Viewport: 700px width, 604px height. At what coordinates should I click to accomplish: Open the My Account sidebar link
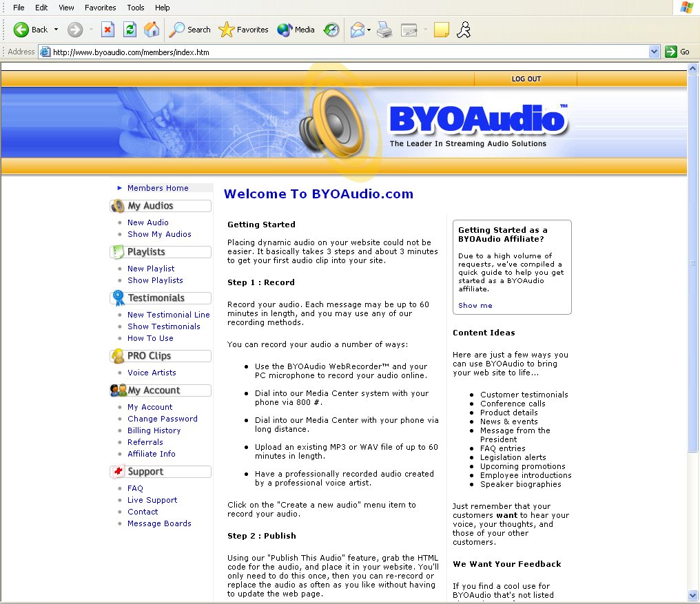tap(150, 407)
